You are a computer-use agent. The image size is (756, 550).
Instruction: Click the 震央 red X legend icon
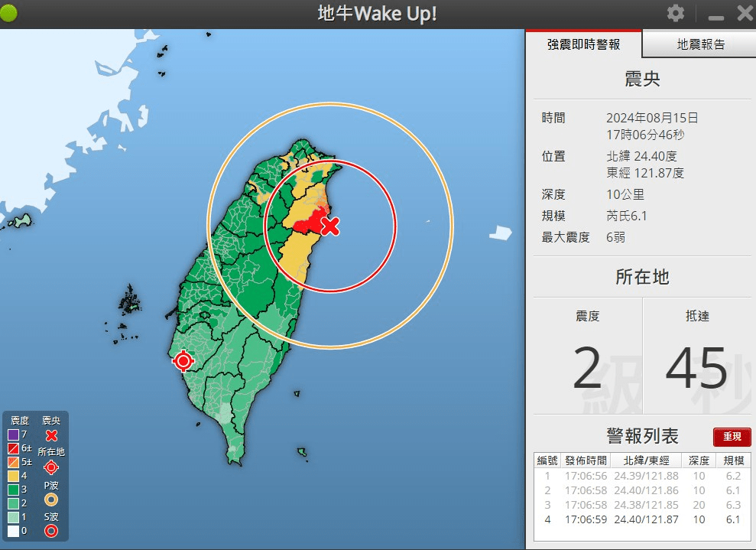51,436
